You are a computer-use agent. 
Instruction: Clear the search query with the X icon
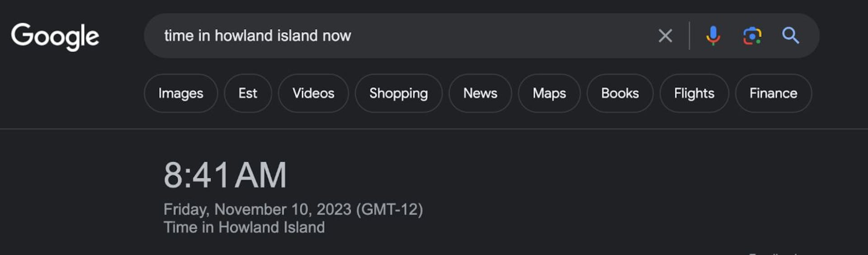tap(665, 36)
